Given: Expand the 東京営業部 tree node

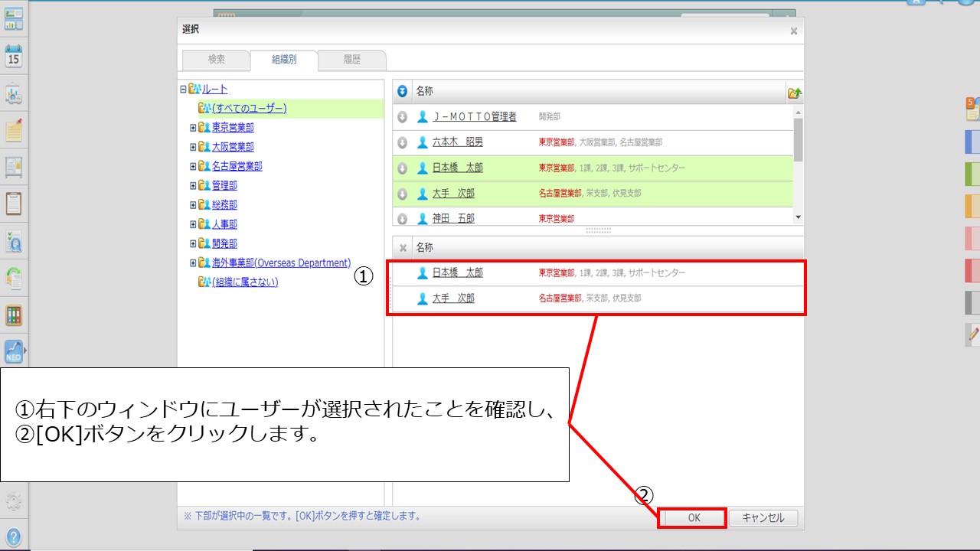Looking at the screenshot, I should tap(193, 128).
